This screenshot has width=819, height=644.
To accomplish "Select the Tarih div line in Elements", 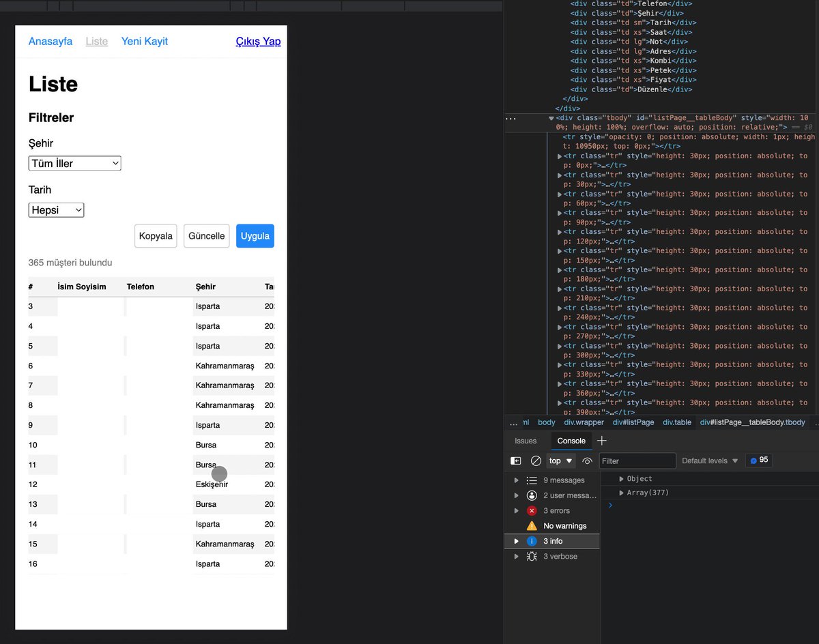I will pyautogui.click(x=633, y=23).
